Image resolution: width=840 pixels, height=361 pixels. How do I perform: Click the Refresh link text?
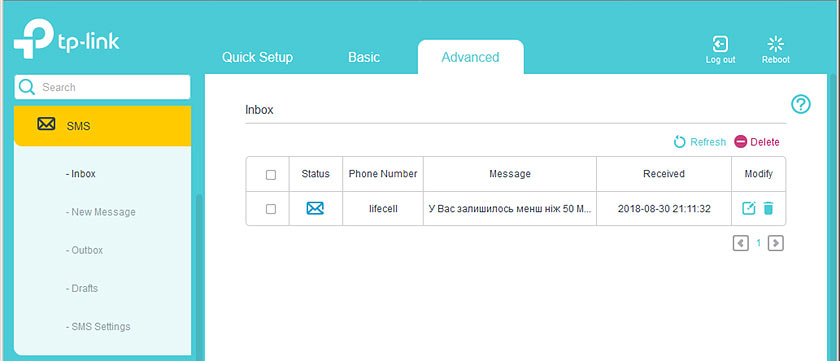point(708,142)
